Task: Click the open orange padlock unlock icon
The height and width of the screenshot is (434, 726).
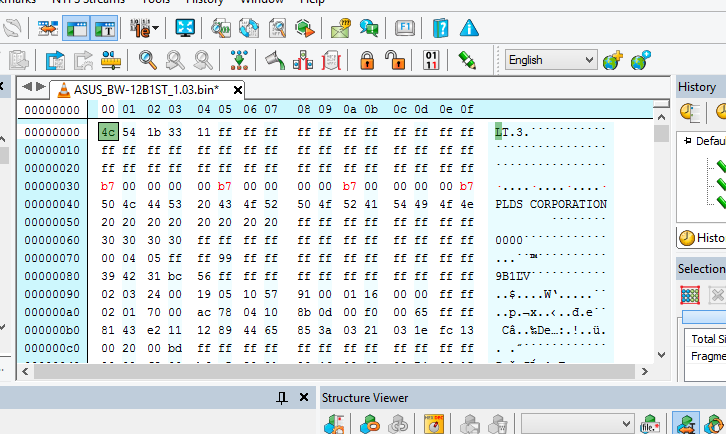Action: click(x=395, y=60)
